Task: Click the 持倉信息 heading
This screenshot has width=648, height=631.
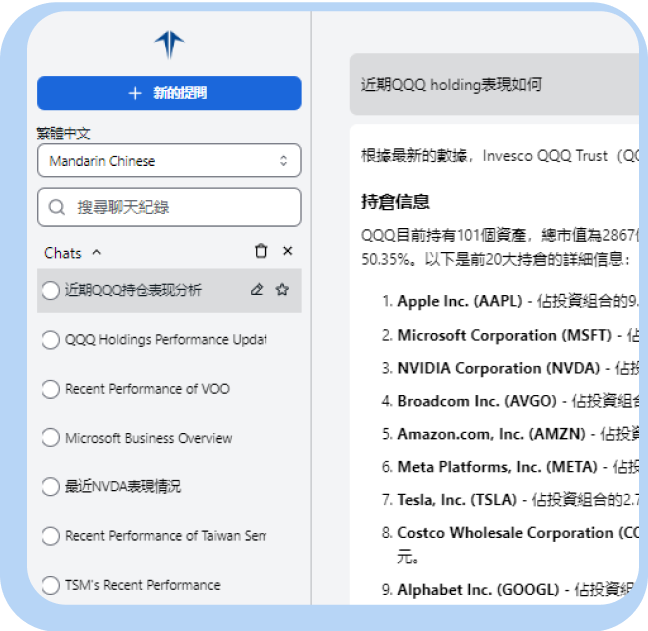Action: pyautogui.click(x=395, y=202)
